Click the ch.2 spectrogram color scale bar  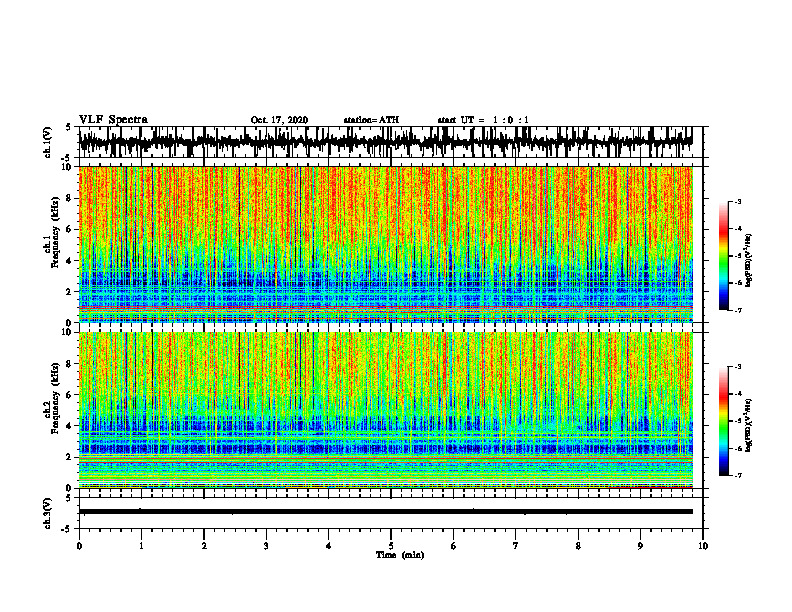click(x=723, y=421)
